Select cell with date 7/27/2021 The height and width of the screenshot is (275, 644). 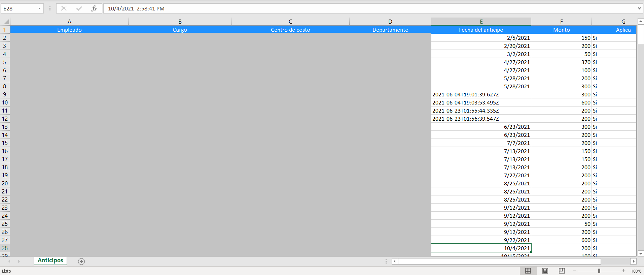[x=481, y=175]
